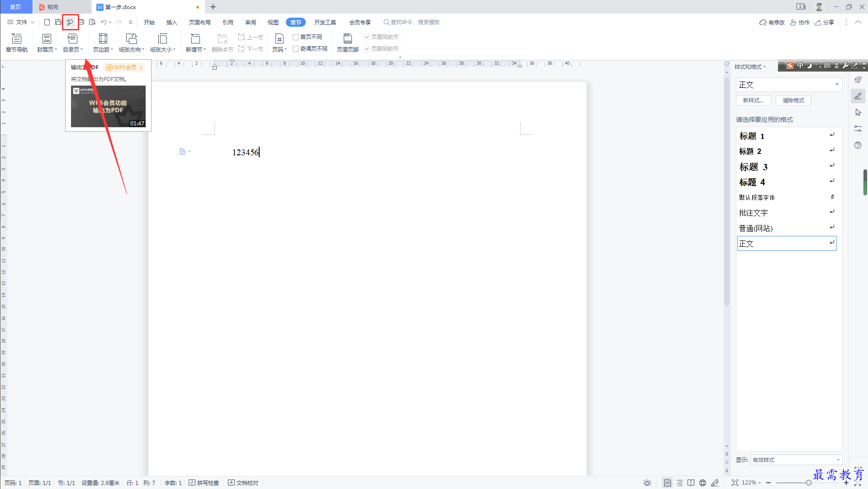Switch to outline view icon
The width and height of the screenshot is (868, 489).
(679, 483)
